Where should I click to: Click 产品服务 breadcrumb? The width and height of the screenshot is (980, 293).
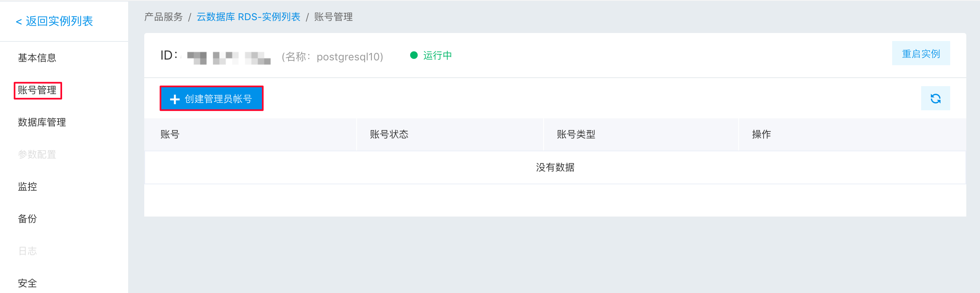click(164, 17)
